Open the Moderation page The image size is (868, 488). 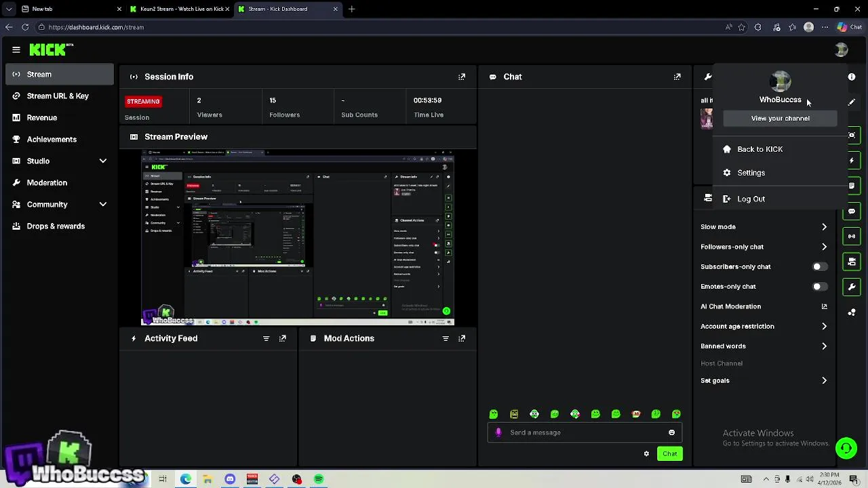[60, 182]
